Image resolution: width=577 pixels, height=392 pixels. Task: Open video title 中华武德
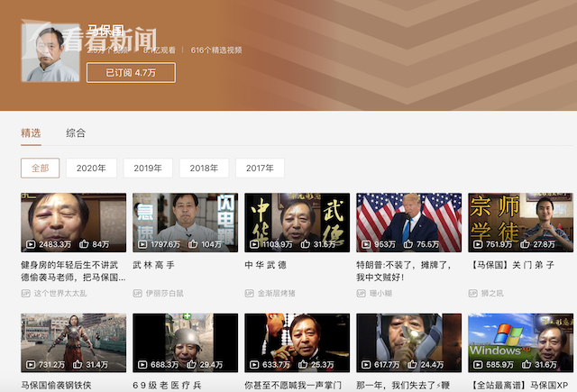[x=265, y=265]
